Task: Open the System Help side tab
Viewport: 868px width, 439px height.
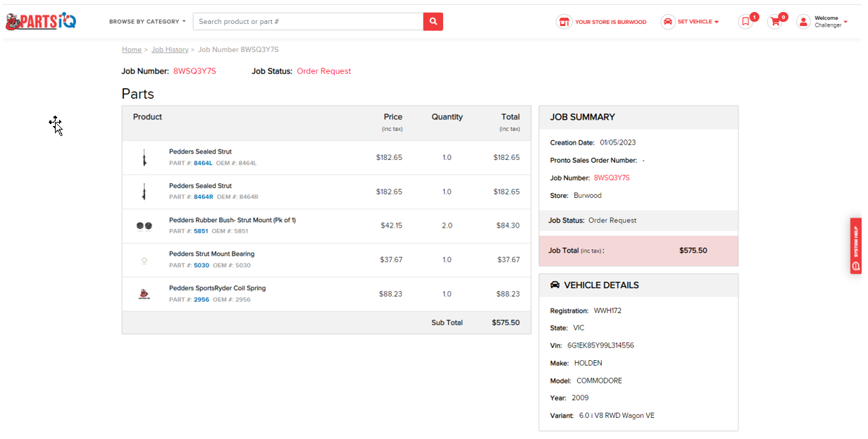Action: [856, 245]
